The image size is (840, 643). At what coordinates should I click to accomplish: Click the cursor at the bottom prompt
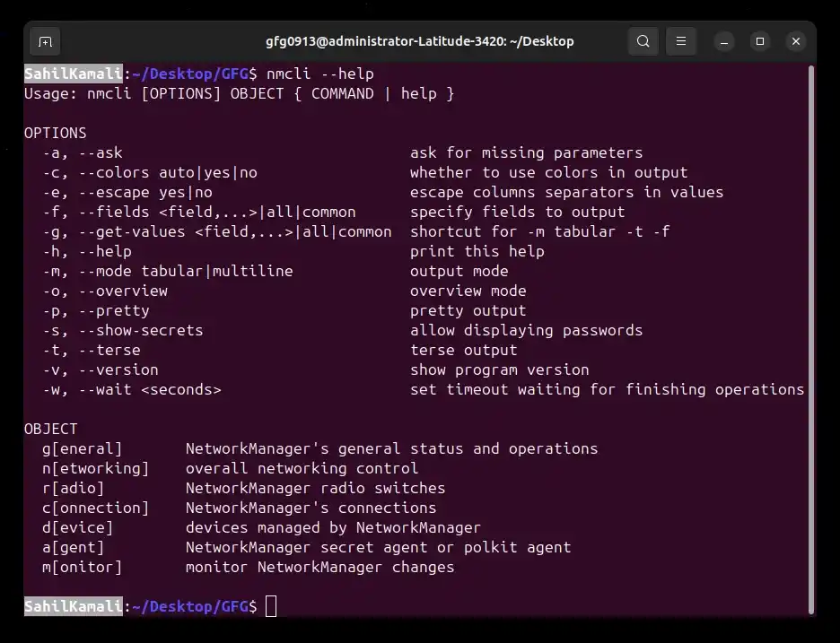point(271,606)
